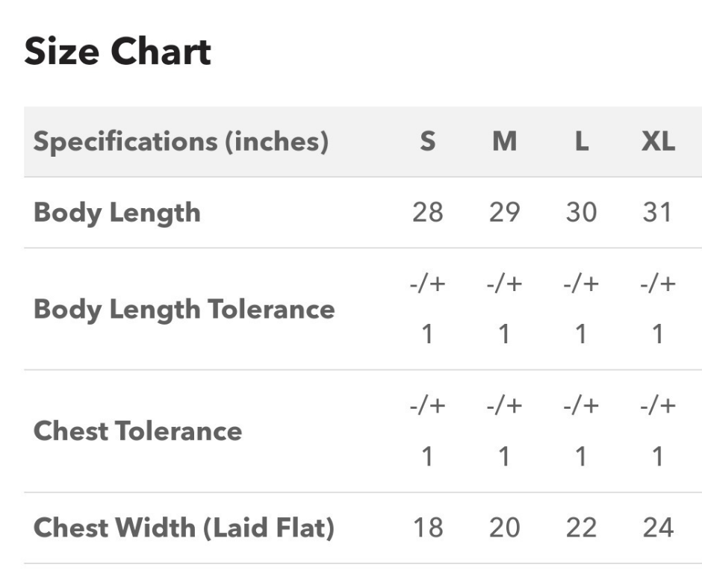Click body length value 29
The width and height of the screenshot is (702, 588).
coord(504,213)
